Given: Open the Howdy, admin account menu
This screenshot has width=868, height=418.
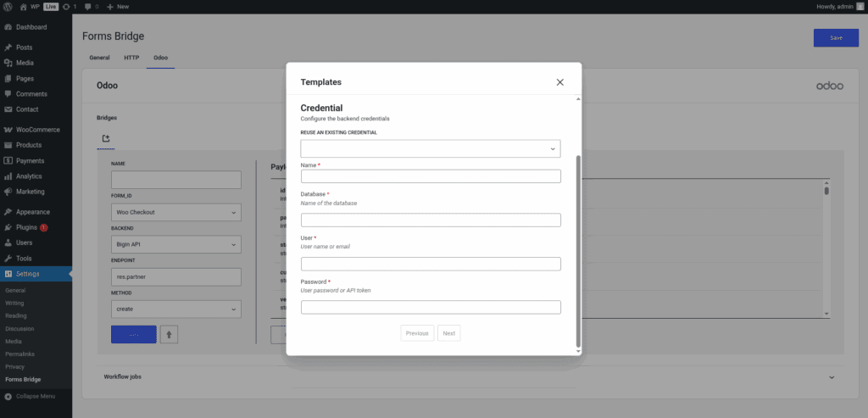Looking at the screenshot, I should coord(840,7).
